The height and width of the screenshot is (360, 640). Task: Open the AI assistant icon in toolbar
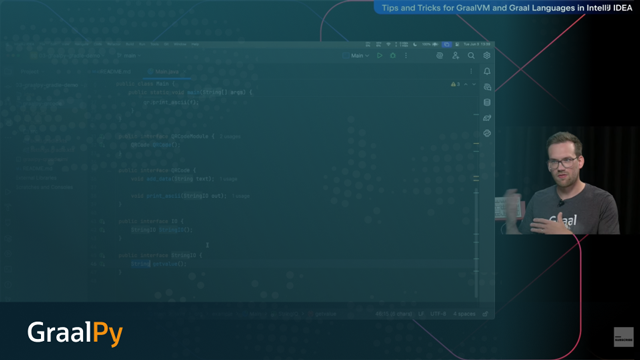[440, 56]
